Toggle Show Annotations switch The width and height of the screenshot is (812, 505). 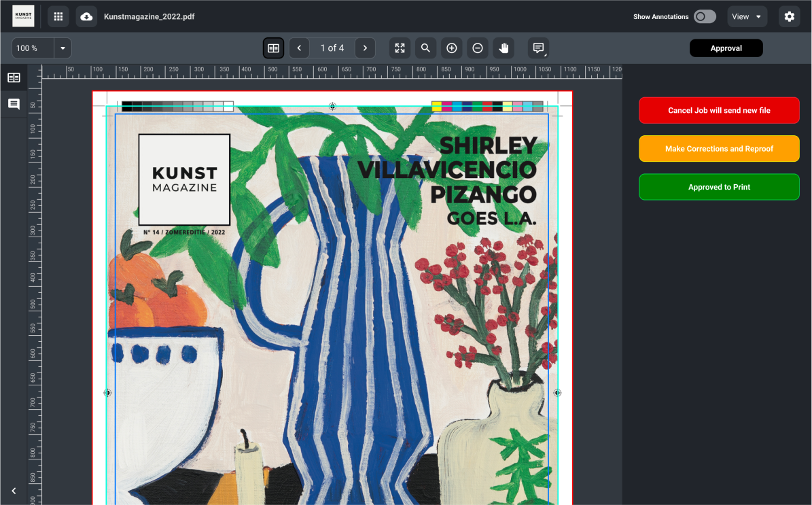point(705,16)
